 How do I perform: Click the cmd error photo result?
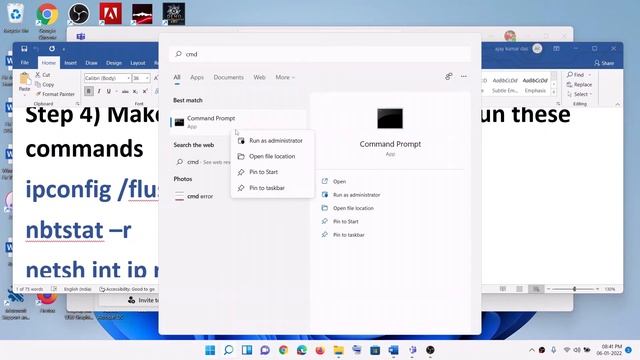(x=200, y=196)
